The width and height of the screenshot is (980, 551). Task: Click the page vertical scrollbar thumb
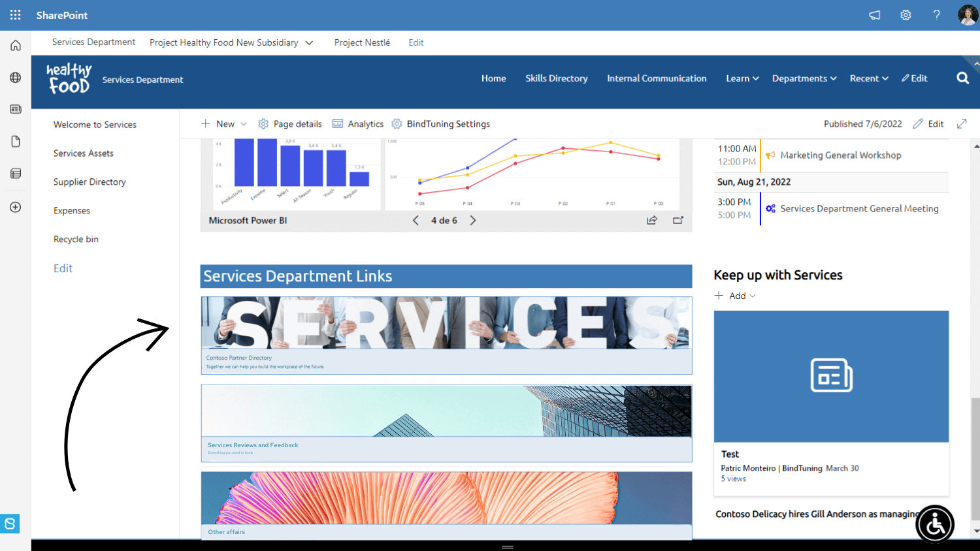[x=975, y=459]
